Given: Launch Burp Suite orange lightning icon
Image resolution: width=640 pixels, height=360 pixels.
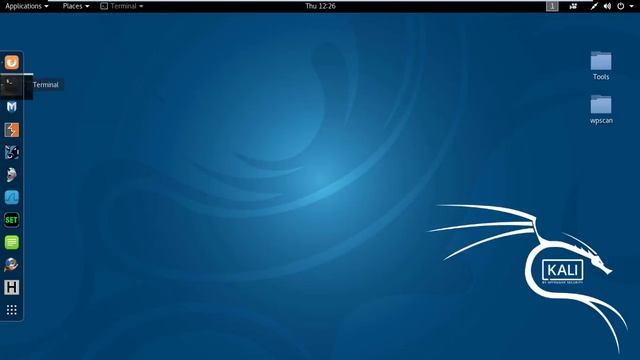Looking at the screenshot, I should click(x=12, y=130).
